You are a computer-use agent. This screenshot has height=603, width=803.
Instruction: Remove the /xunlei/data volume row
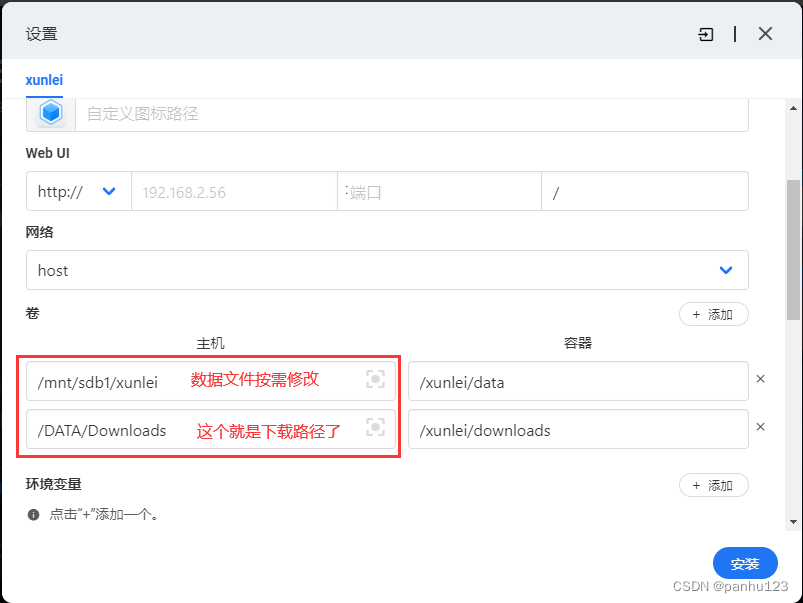(x=760, y=379)
